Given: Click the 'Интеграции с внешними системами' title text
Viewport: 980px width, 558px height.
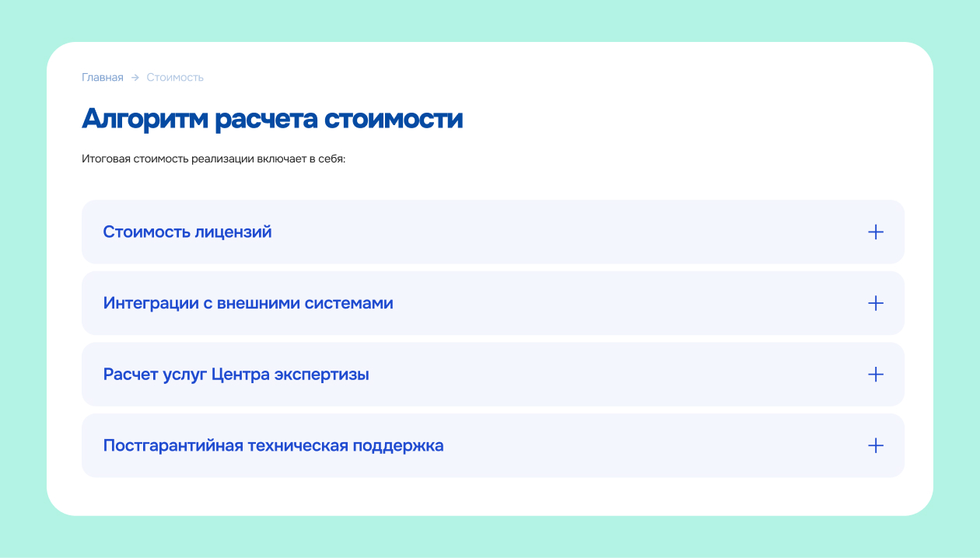Looking at the screenshot, I should coord(248,303).
